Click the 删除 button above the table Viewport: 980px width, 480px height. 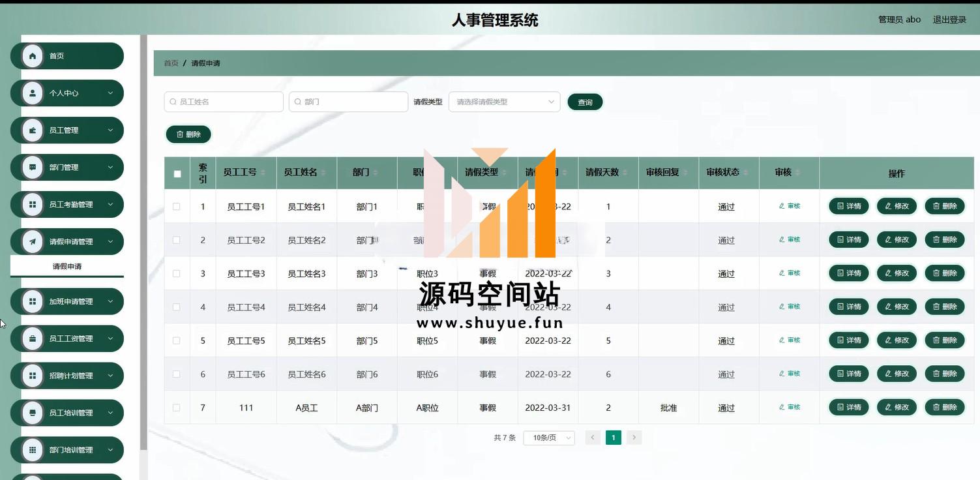[188, 134]
